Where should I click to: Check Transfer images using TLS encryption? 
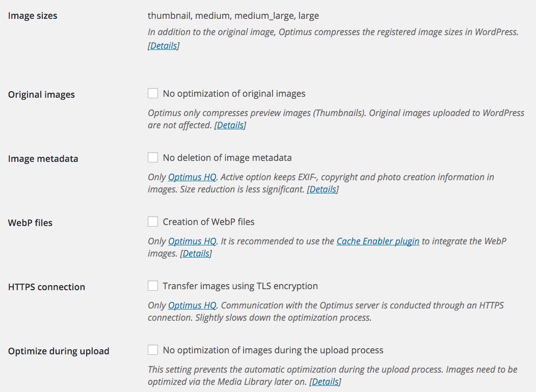[x=153, y=286]
